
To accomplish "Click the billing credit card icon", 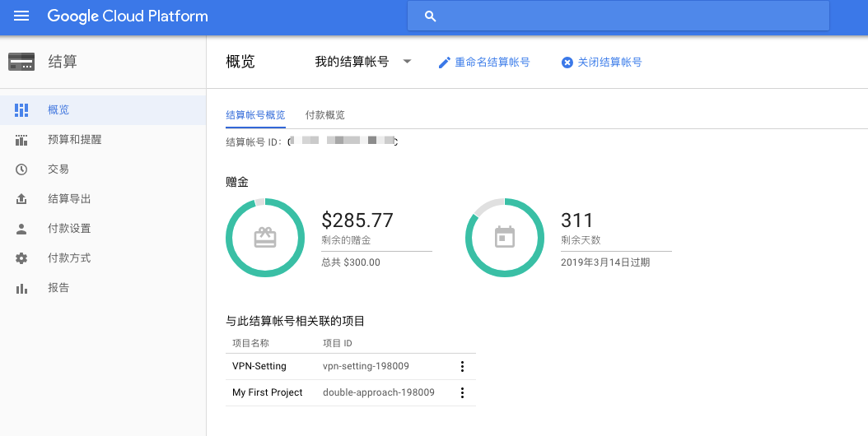I will coord(21,62).
